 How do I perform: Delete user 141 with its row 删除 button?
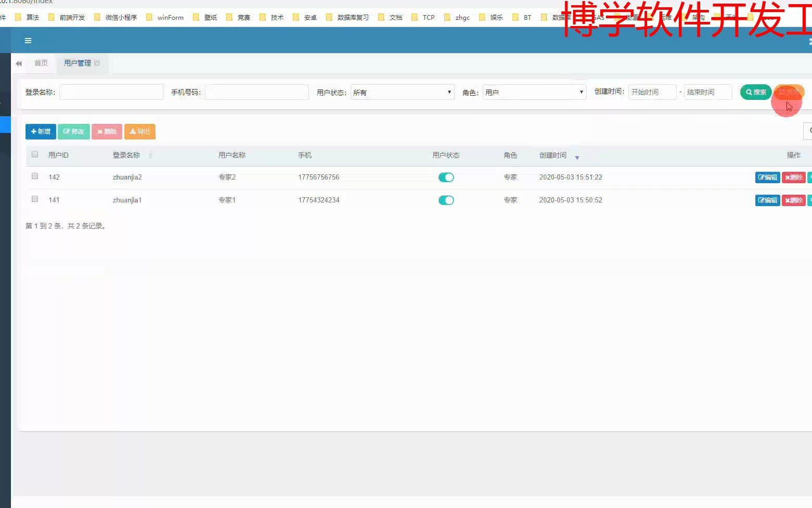coord(794,200)
